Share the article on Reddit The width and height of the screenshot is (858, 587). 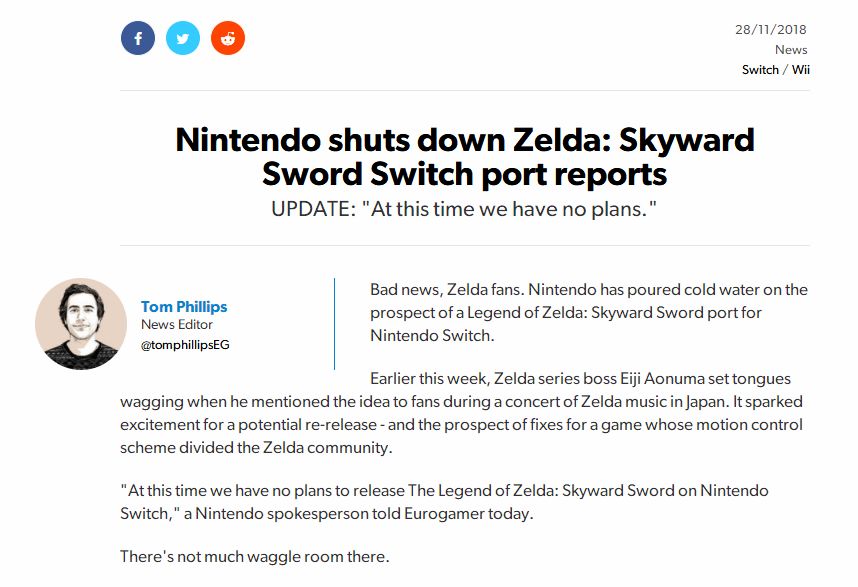(228, 38)
